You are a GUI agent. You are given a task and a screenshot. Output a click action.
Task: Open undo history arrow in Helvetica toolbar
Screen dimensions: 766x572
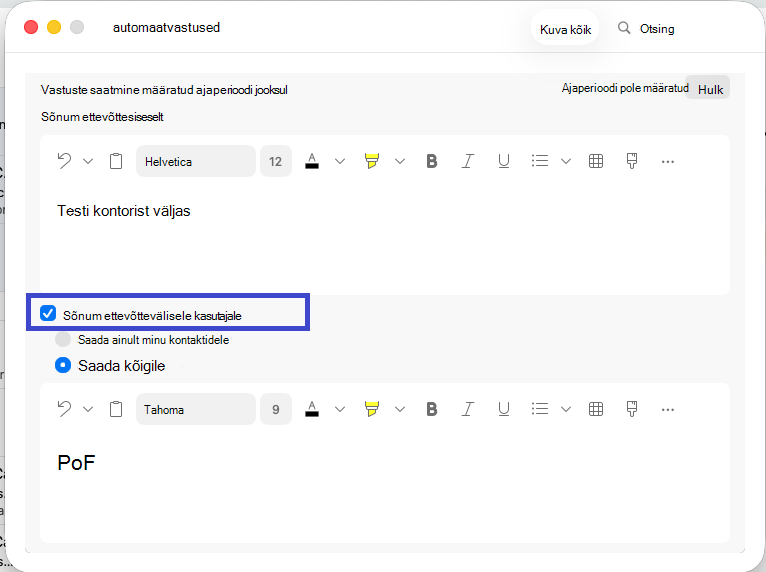coord(88,161)
